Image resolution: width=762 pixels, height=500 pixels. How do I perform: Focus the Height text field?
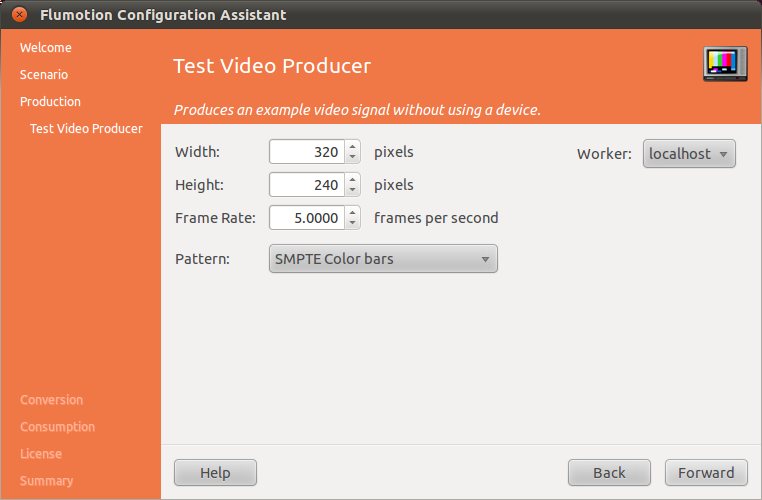pyautogui.click(x=306, y=185)
